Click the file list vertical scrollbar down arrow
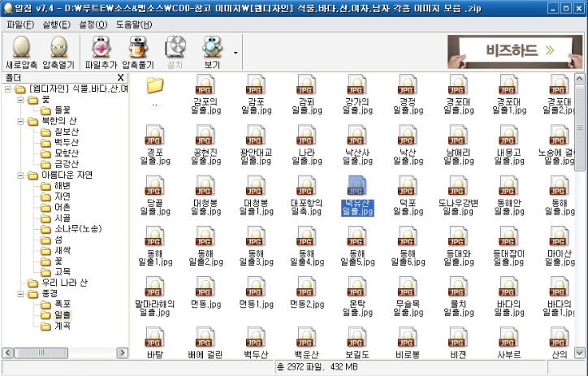588x376 pixels. point(581,353)
